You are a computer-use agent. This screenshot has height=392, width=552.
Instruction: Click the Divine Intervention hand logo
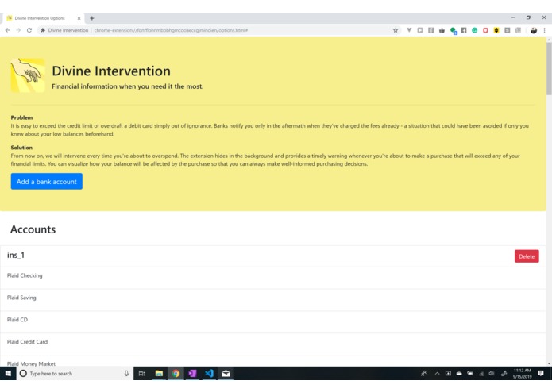point(28,75)
